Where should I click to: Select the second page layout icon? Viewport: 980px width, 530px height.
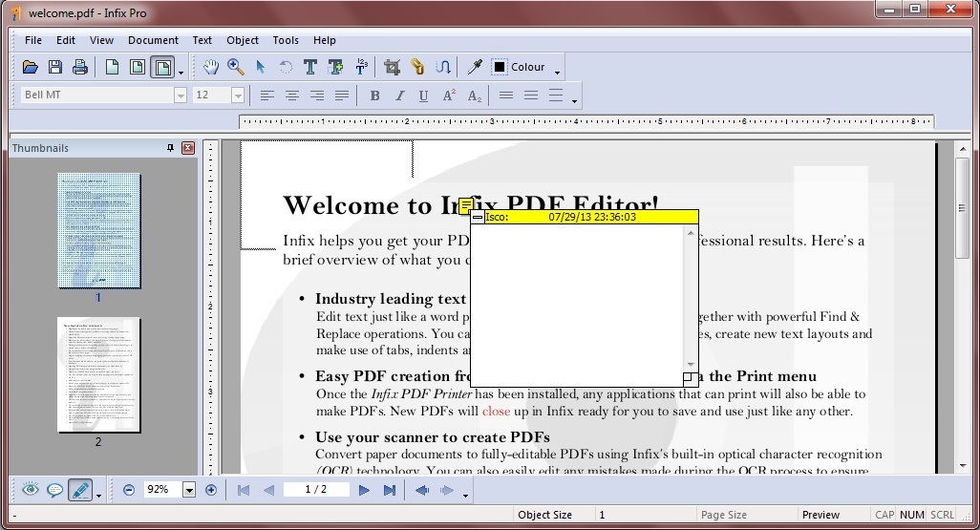click(x=138, y=67)
